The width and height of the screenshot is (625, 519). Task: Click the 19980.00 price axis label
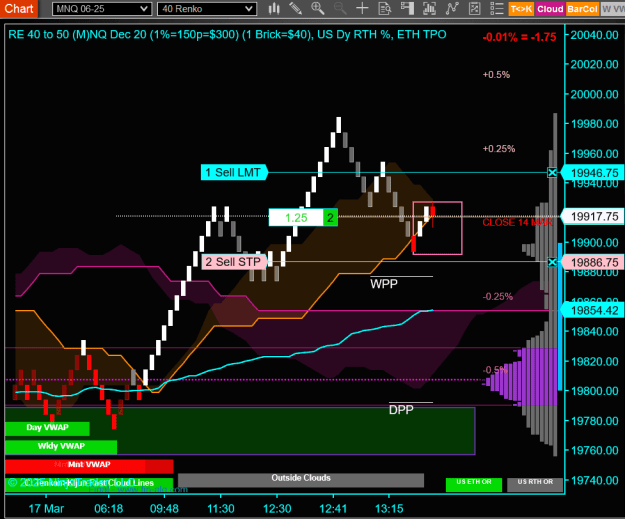click(594, 124)
